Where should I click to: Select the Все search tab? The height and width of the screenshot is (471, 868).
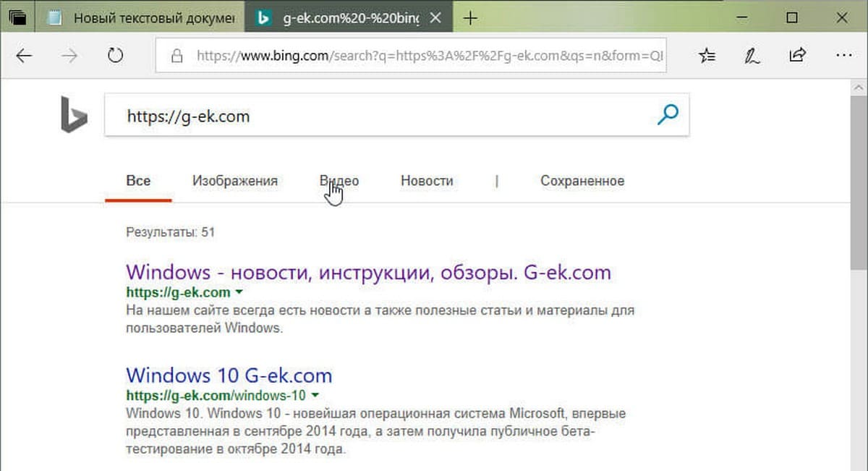(x=138, y=181)
